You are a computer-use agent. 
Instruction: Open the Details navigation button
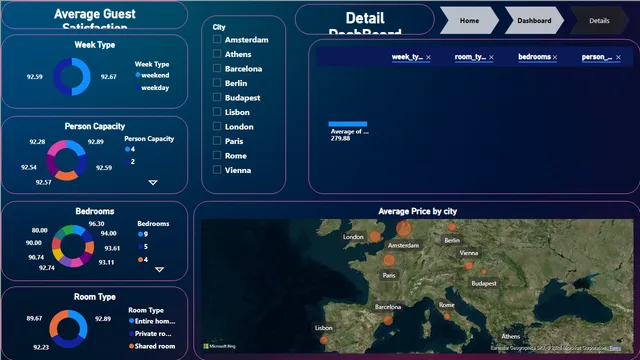click(599, 20)
